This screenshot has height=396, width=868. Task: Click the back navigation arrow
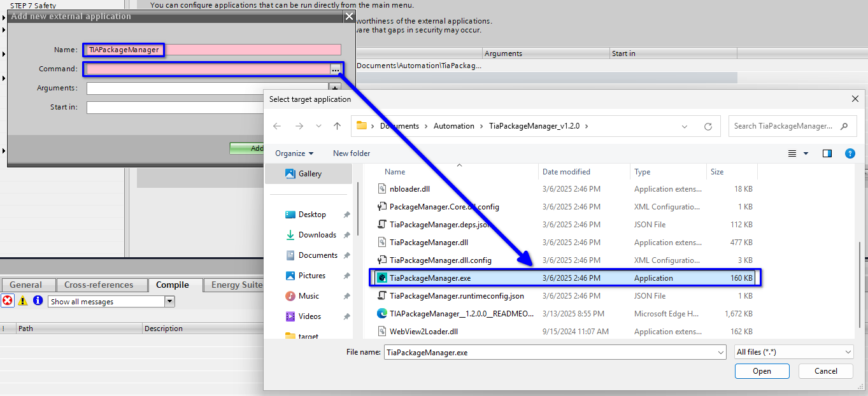tap(276, 125)
